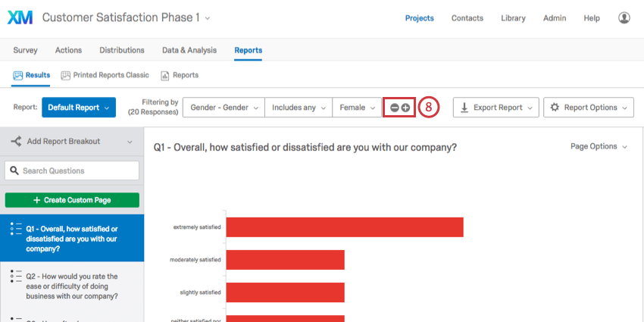
Task: Expand the project title dropdown chevron
Action: pyautogui.click(x=208, y=18)
